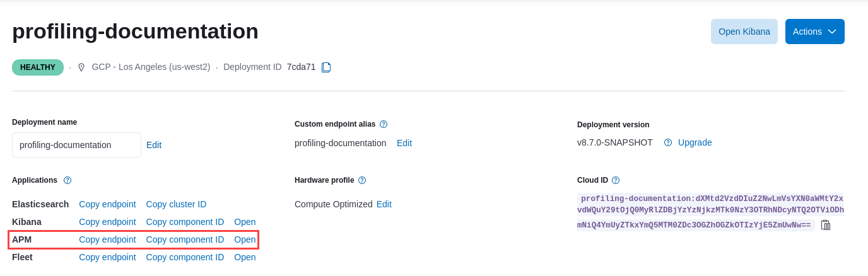The width and height of the screenshot is (868, 276).
Task: Copy the Kibana component ID
Action: click(x=185, y=222)
